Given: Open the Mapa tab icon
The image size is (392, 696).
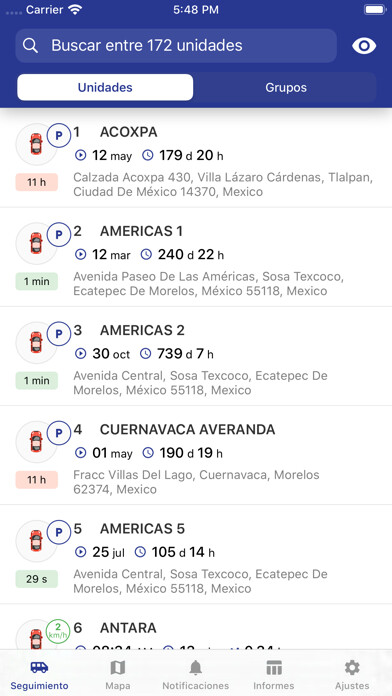Looking at the screenshot, I should [118, 667].
